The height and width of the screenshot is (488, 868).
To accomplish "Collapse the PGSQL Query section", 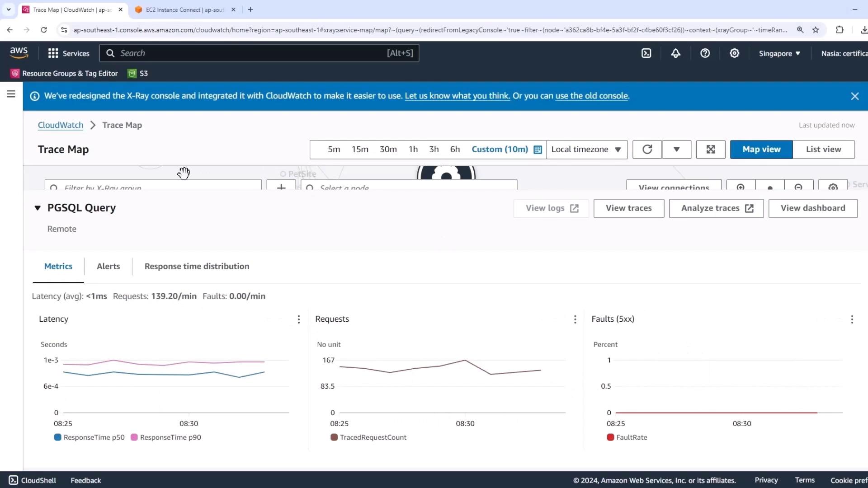I will pos(38,208).
